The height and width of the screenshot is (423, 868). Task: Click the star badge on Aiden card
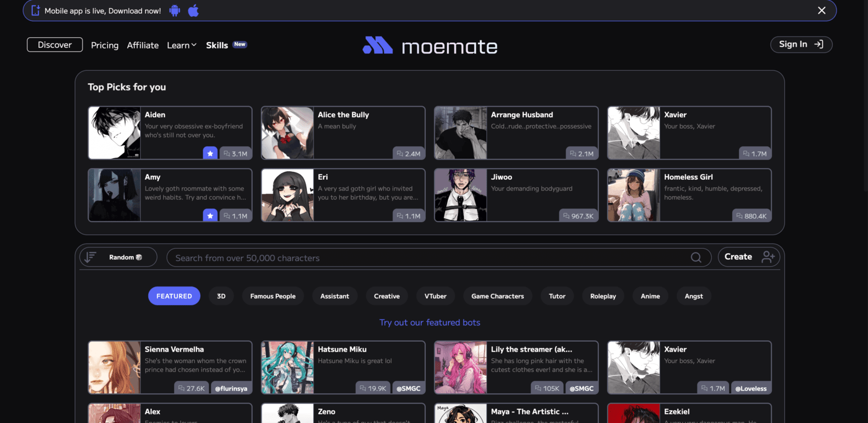click(x=210, y=153)
